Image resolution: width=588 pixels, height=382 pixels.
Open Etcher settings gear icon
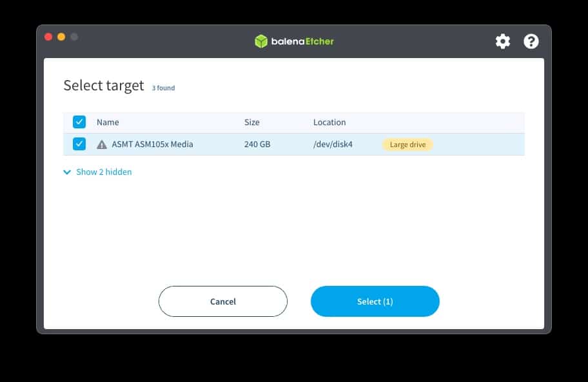click(502, 41)
